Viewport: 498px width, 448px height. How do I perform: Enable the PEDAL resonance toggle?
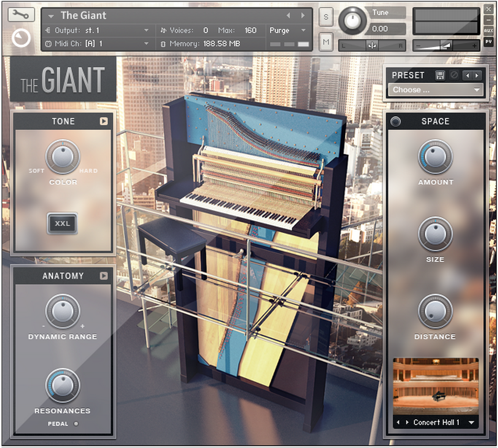[77, 424]
